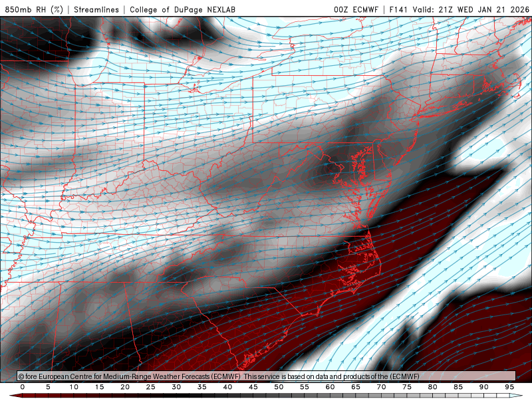Select the "30" scale label

coord(176,387)
